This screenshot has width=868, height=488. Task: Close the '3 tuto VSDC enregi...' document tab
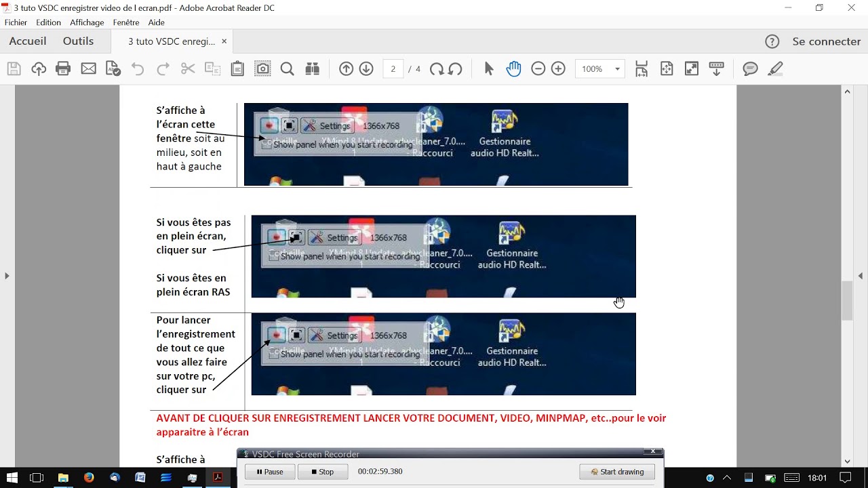(224, 41)
